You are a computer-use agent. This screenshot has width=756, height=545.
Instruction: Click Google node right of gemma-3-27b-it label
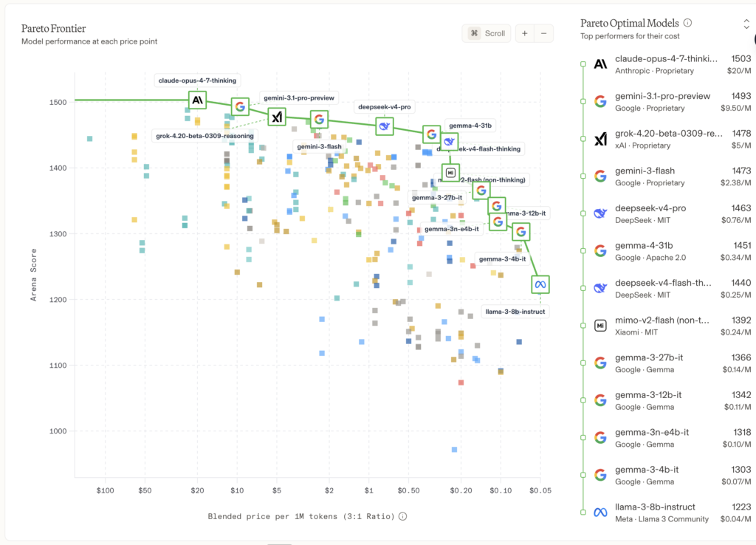click(481, 191)
